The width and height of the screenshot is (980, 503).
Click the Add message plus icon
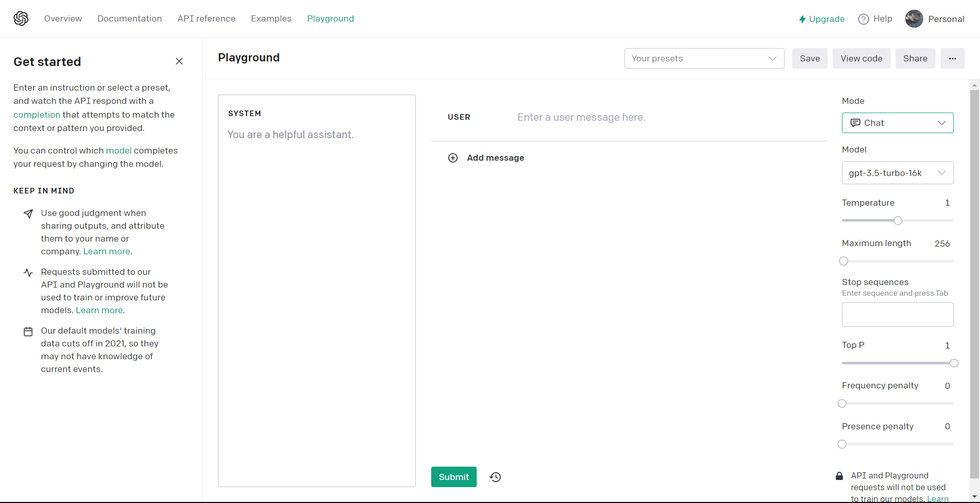[x=453, y=158]
